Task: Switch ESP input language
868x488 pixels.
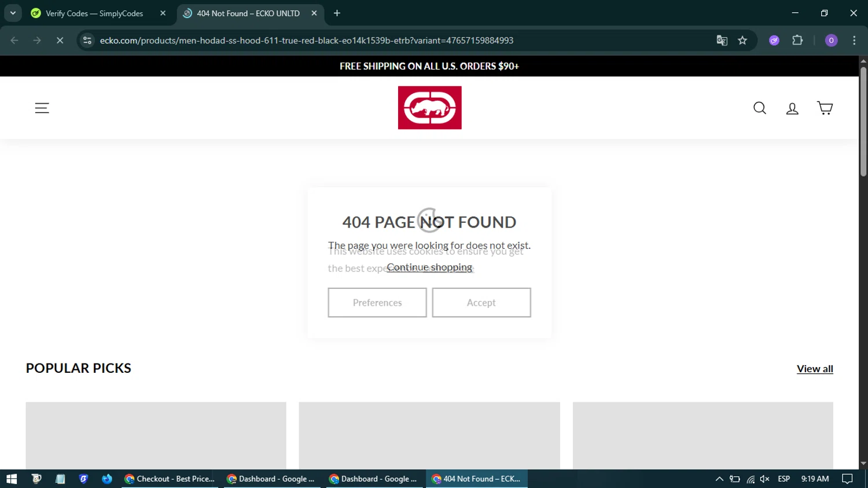Action: coord(784,479)
